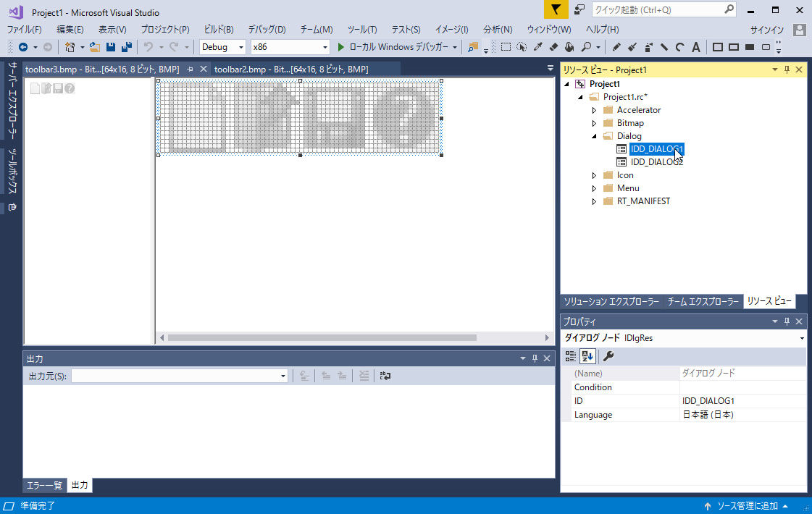812x514 pixels.
Task: Expand the RT_MANIFEST folder
Action: tap(594, 201)
